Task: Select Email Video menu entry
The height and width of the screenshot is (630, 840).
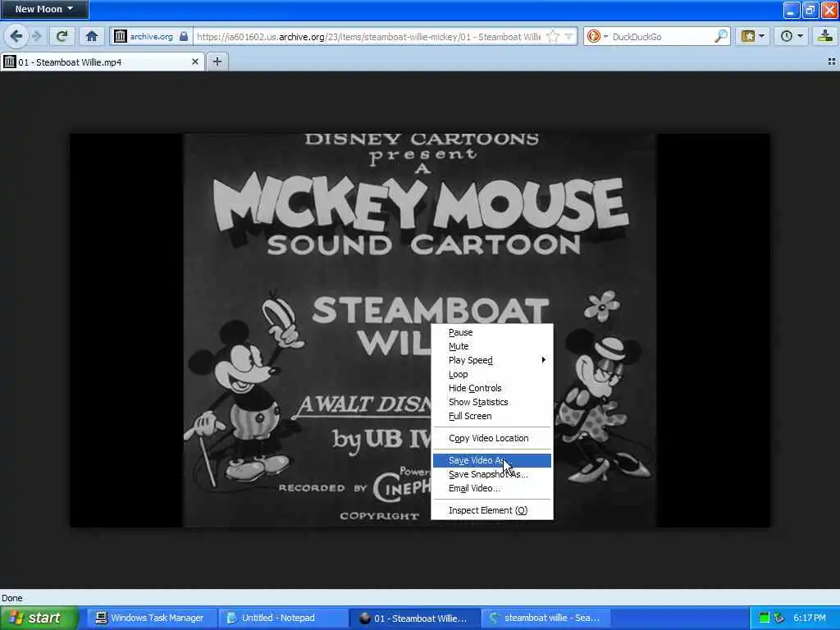Action: (x=492, y=488)
